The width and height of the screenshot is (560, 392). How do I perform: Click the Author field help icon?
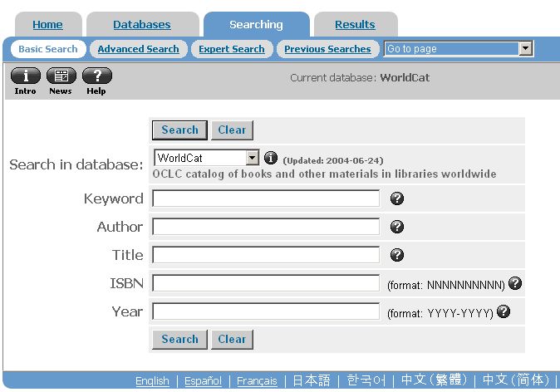[x=397, y=227]
